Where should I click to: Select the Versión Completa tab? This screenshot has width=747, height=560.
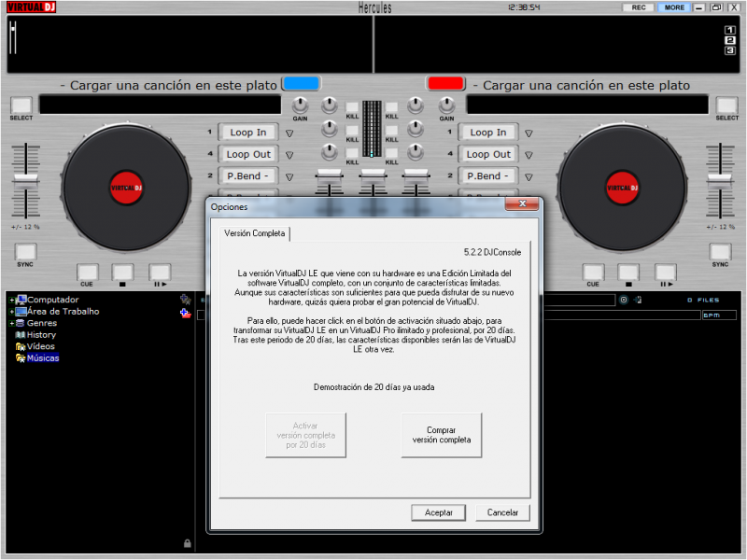coord(254,233)
